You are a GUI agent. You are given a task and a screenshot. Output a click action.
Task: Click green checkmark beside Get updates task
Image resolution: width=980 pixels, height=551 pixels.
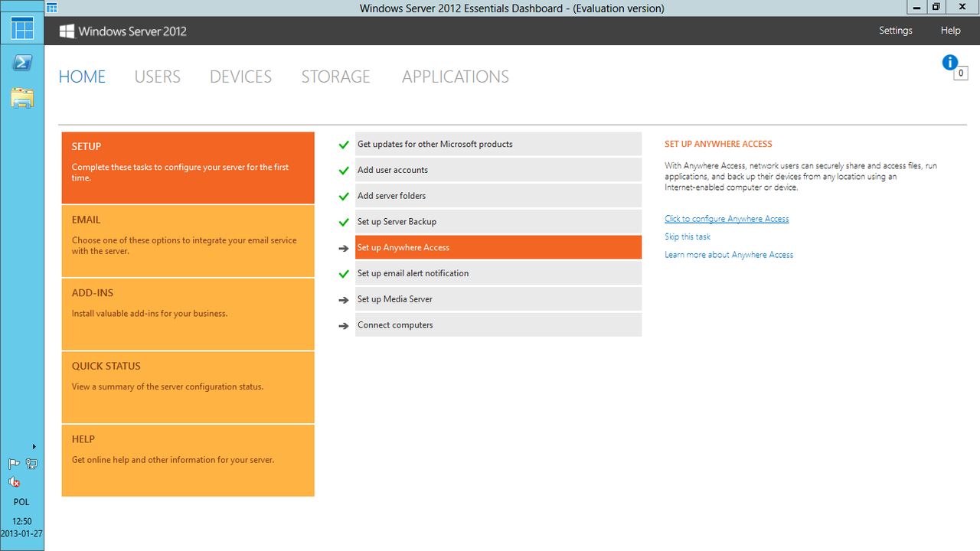344,145
